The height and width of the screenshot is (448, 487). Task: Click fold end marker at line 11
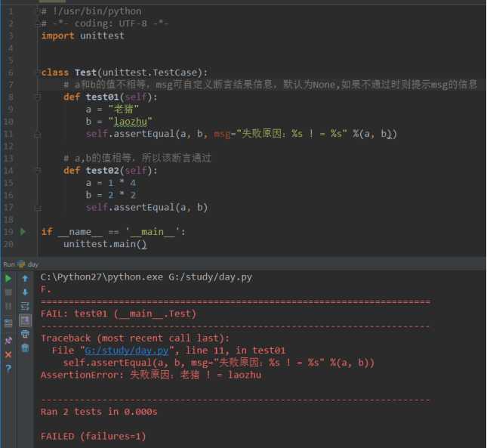39,134
